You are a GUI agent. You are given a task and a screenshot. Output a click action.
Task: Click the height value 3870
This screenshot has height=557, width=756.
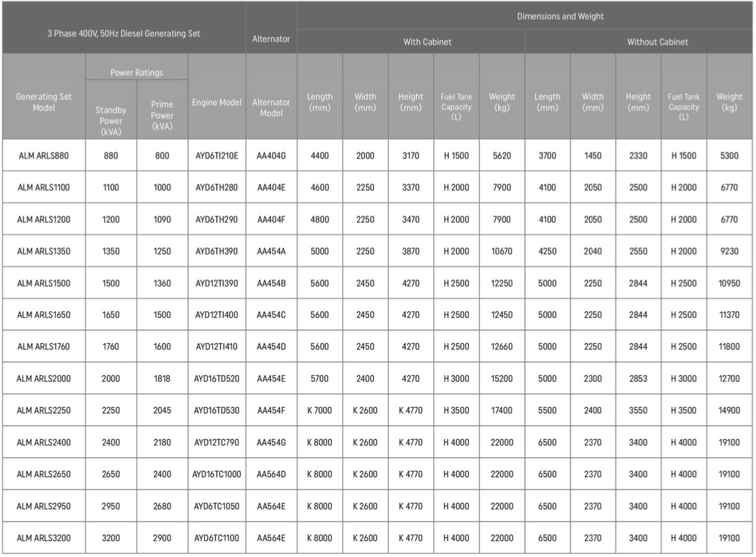(411, 252)
